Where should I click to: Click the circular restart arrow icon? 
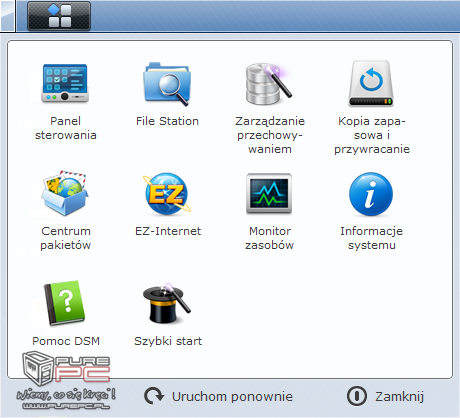[x=154, y=396]
